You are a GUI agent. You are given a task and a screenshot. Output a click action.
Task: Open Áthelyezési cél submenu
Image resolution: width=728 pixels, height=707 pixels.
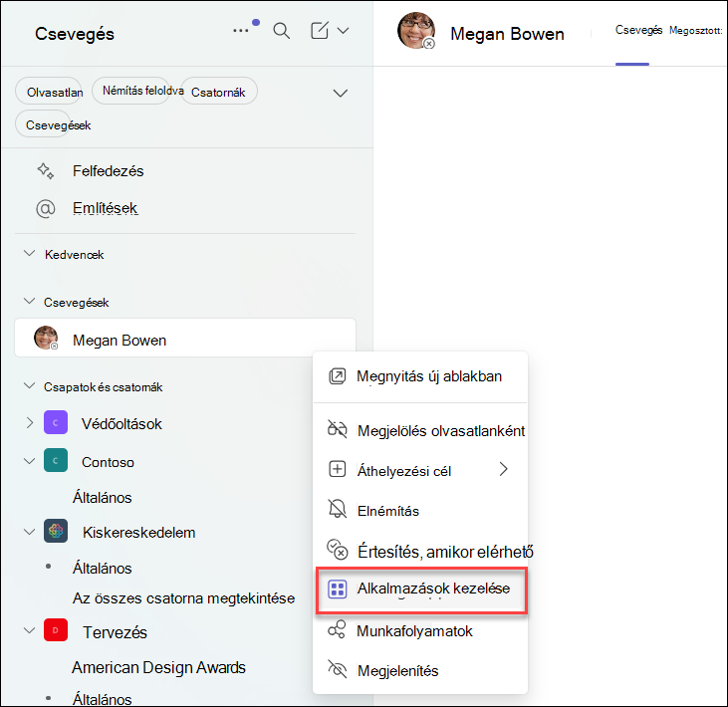click(x=420, y=471)
